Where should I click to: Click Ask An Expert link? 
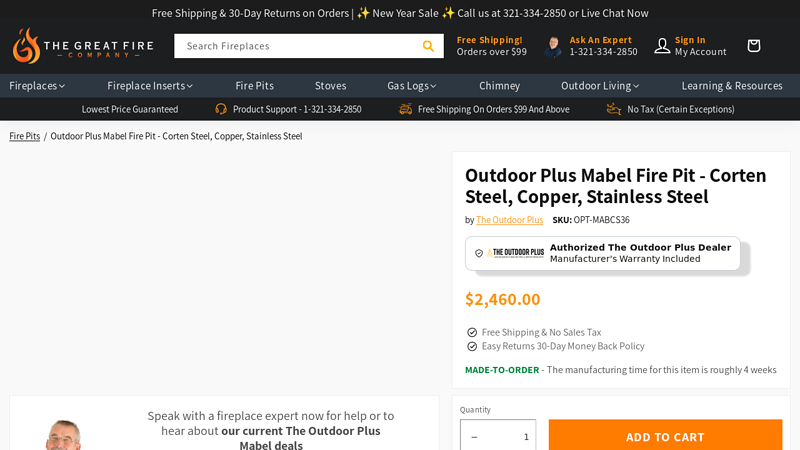pyautogui.click(x=601, y=40)
